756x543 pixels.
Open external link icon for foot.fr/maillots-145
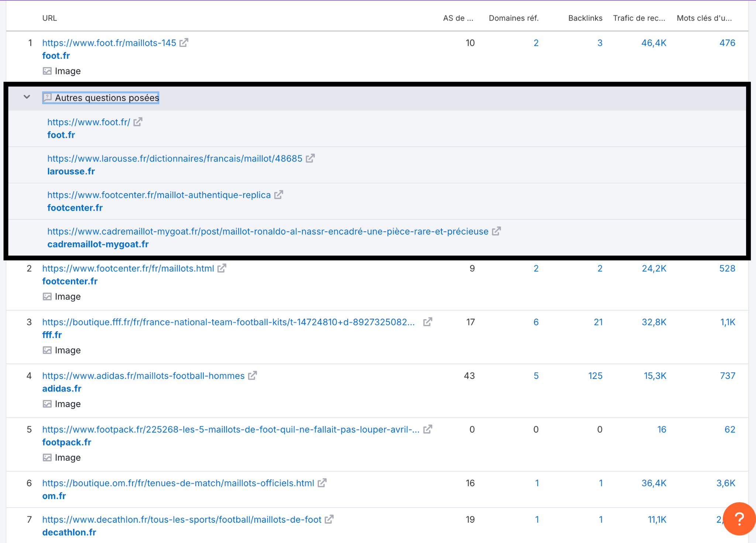pos(184,43)
